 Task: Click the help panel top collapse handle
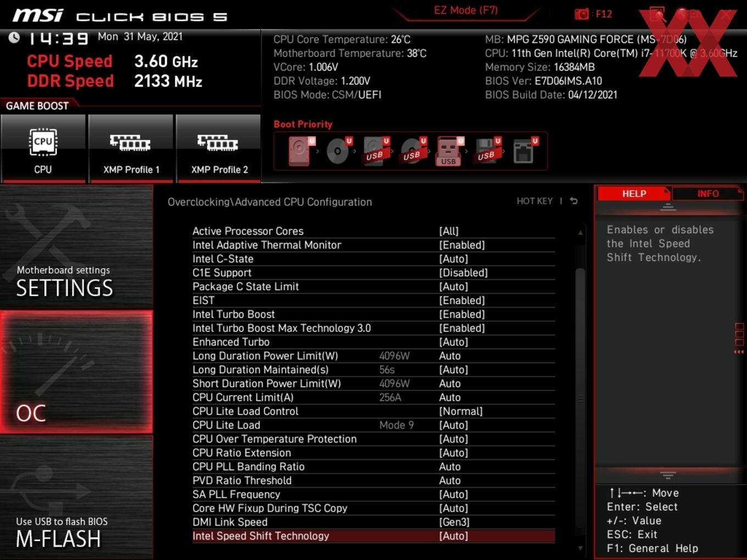pos(668,207)
